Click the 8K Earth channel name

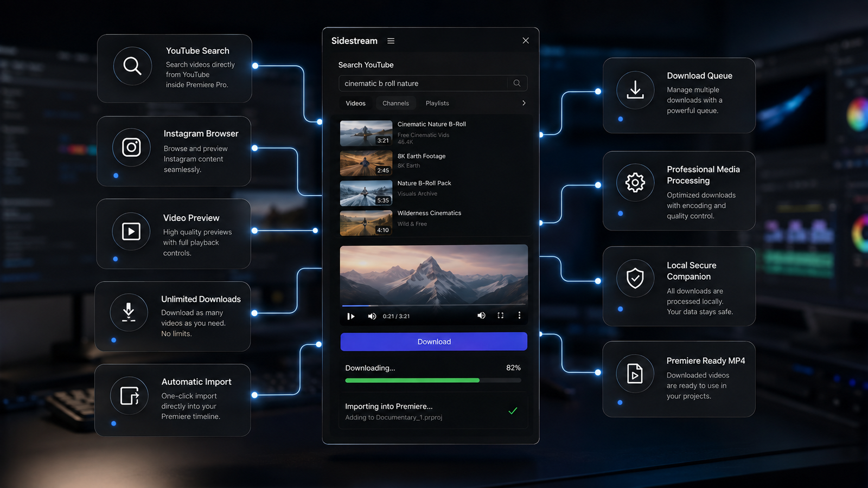tap(409, 166)
